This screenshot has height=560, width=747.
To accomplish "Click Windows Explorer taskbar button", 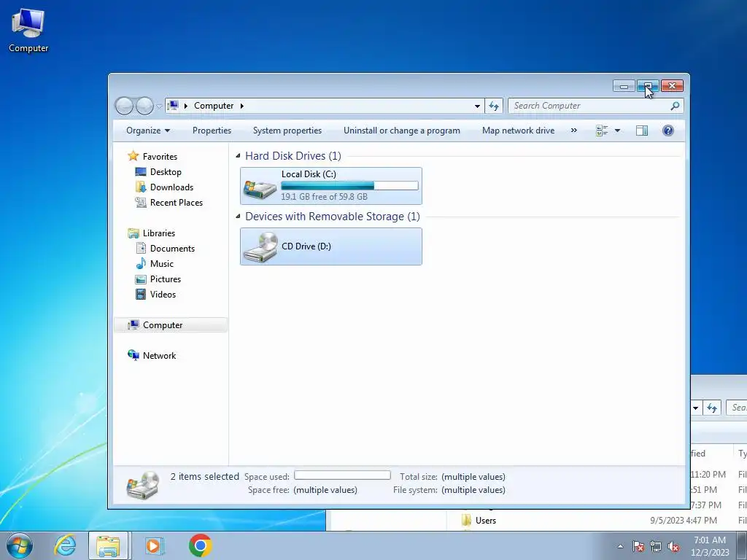I will coord(108,545).
